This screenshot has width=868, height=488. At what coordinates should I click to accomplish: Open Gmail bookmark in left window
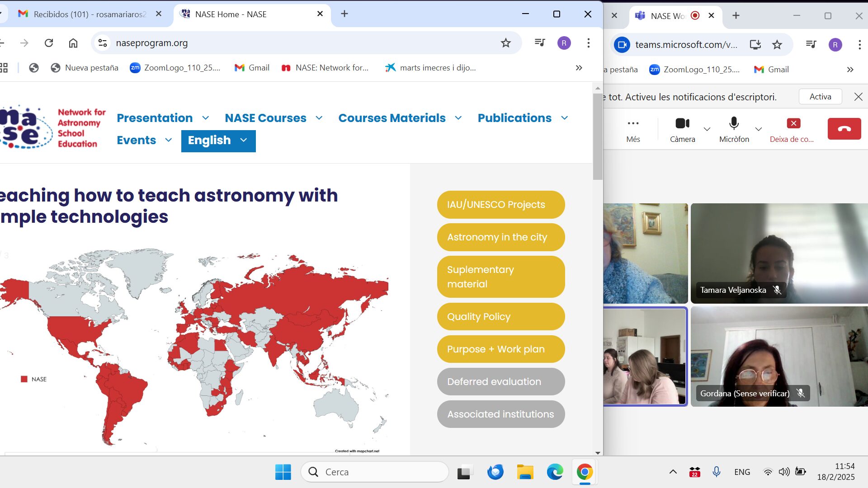(252, 68)
